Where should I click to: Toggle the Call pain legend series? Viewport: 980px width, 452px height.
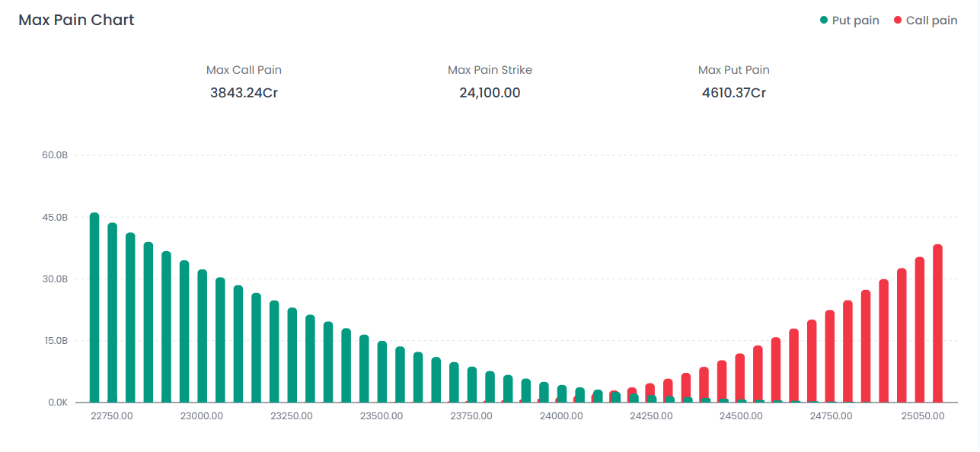click(x=931, y=21)
